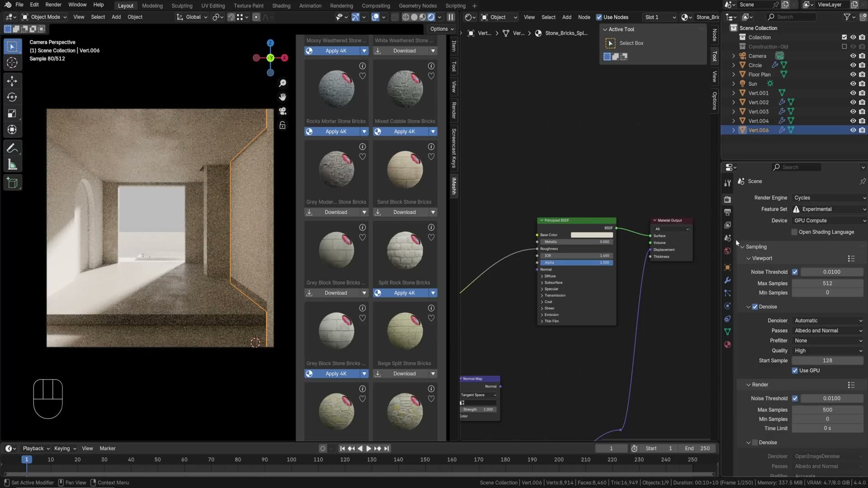Uncheck the Collection exclude checkbox

(x=844, y=38)
